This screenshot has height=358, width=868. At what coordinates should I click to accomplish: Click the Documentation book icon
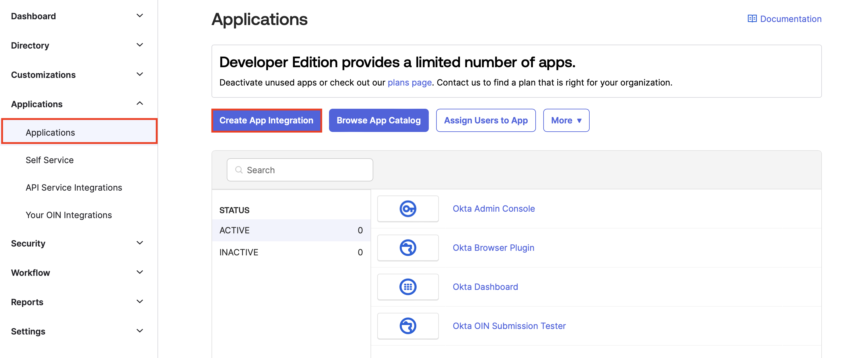(752, 19)
